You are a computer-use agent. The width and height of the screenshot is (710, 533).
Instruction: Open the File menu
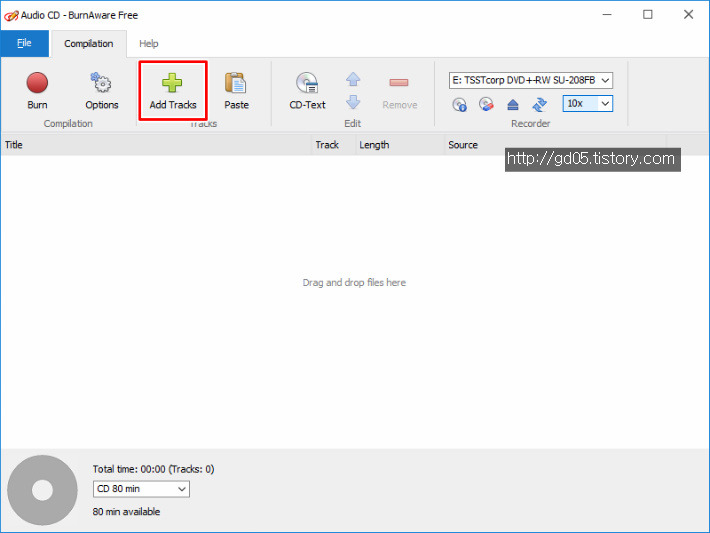(x=24, y=43)
